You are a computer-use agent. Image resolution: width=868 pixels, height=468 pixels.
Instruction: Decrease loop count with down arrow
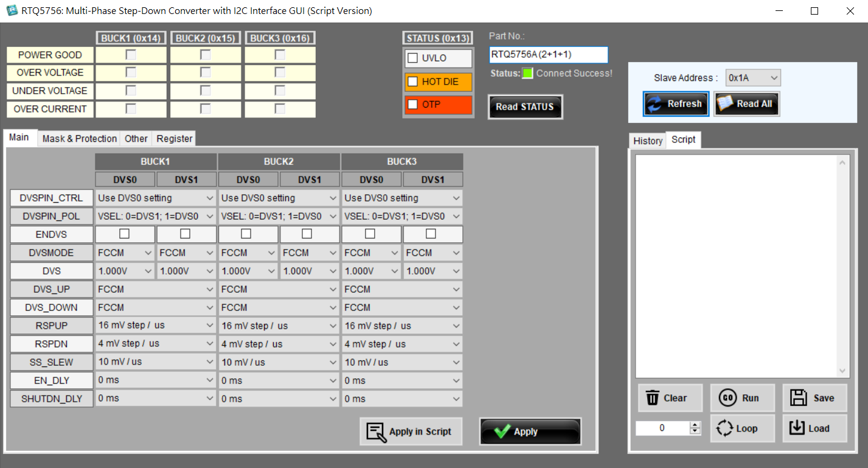pos(695,431)
